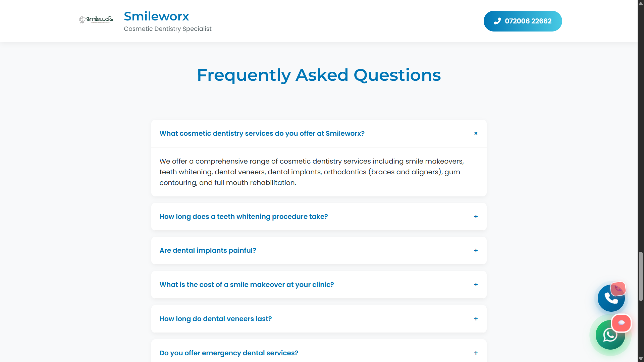644x362 pixels.
Task: Click the plus icon for emergency services
Action: [476, 353]
